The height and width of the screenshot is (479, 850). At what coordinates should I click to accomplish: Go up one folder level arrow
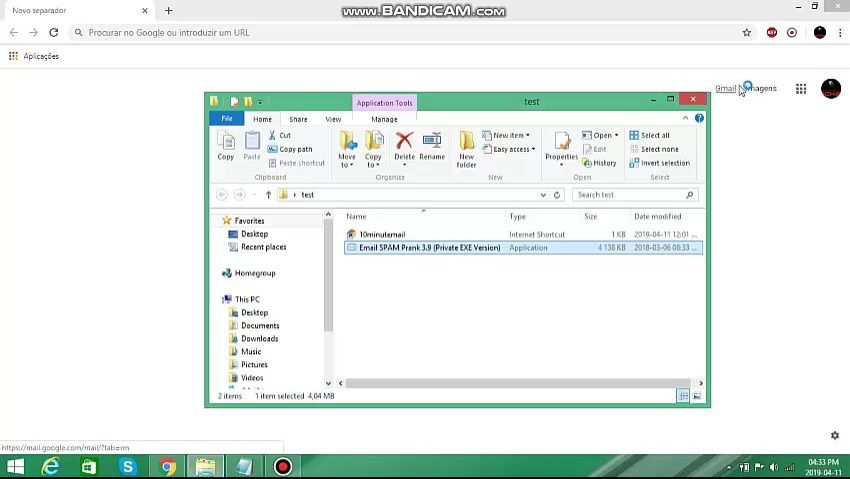pyautogui.click(x=268, y=195)
